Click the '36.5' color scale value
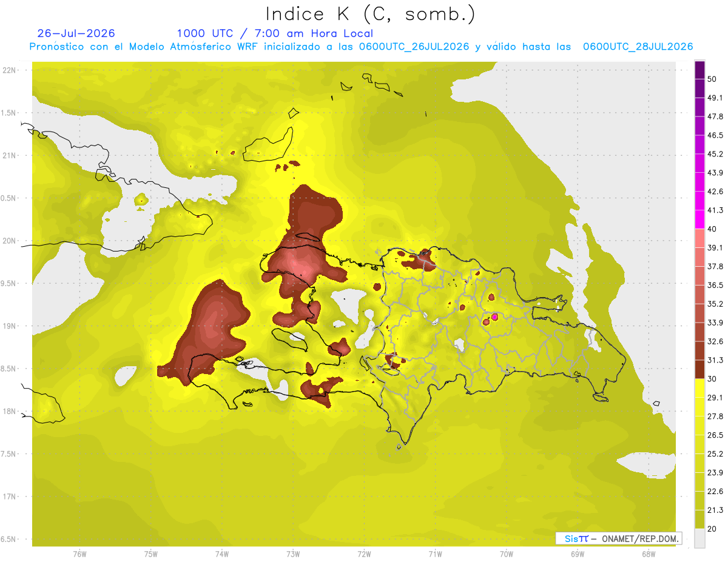 [x=716, y=285]
